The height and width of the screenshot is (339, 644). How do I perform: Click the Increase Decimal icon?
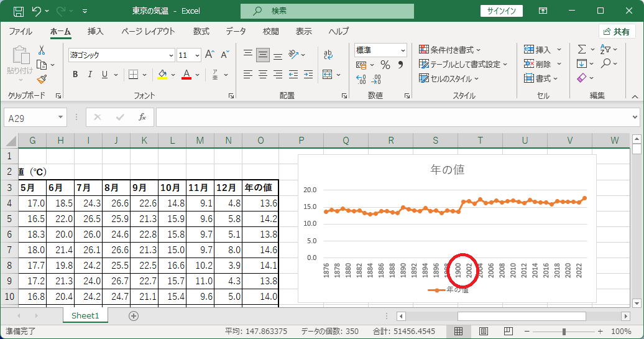point(361,79)
